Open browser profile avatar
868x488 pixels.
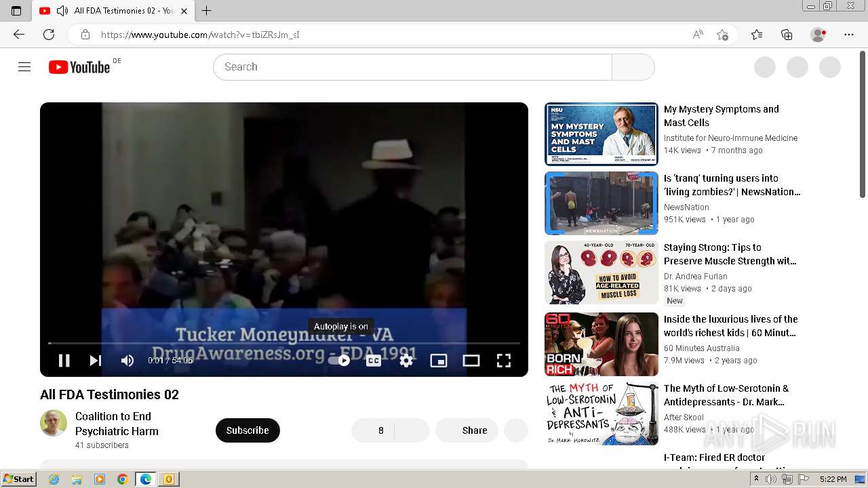coord(818,35)
